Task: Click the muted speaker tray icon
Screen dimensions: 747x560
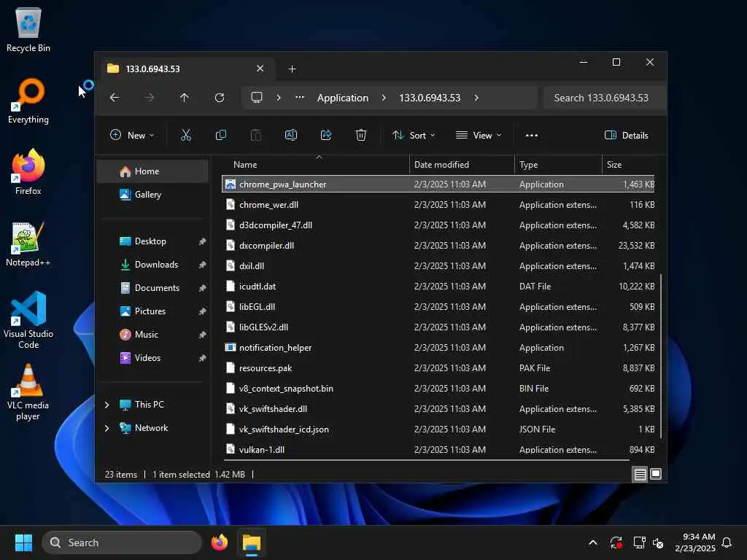Action: [x=659, y=542]
